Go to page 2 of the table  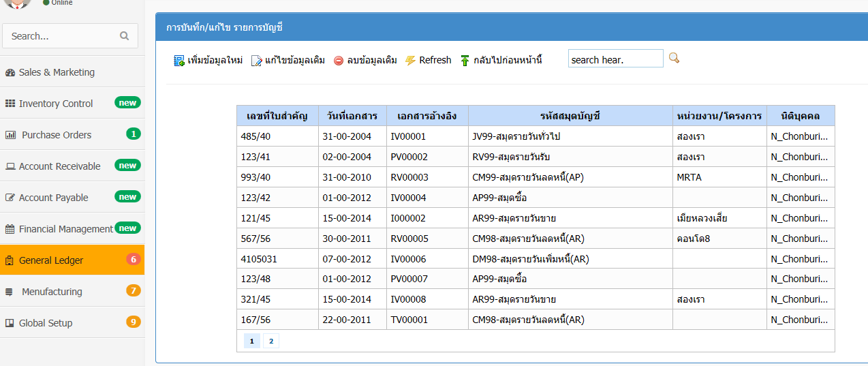[x=271, y=341]
